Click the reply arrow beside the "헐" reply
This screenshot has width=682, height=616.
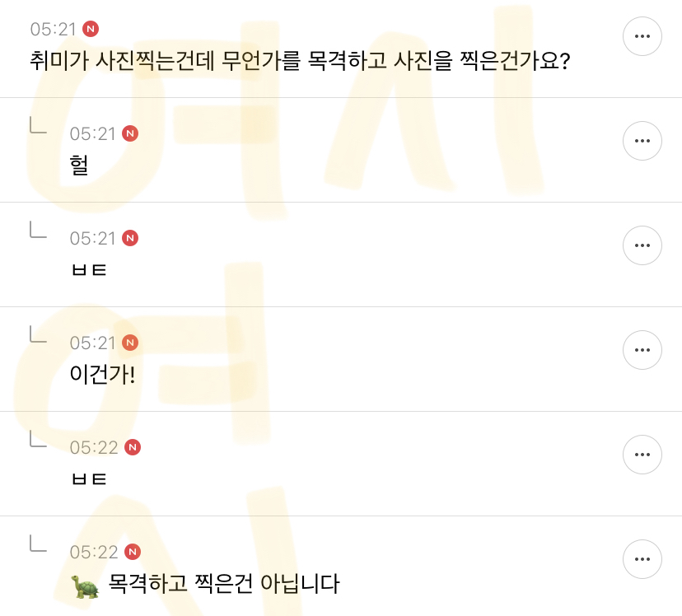click(38, 125)
